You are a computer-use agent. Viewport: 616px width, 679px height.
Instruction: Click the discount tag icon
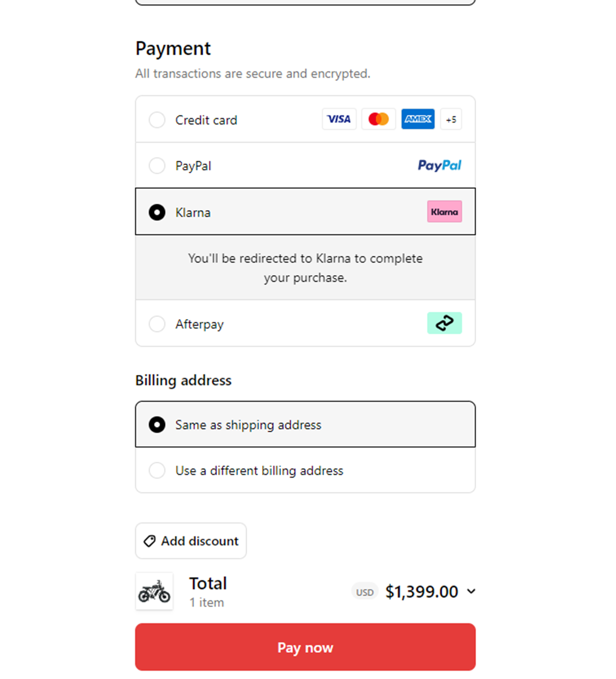[150, 541]
